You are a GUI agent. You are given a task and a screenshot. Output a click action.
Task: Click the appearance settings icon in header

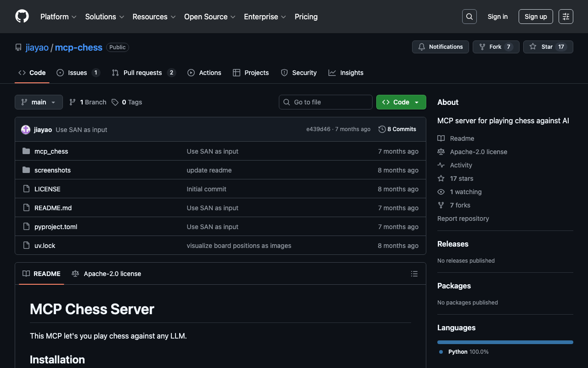pos(565,17)
